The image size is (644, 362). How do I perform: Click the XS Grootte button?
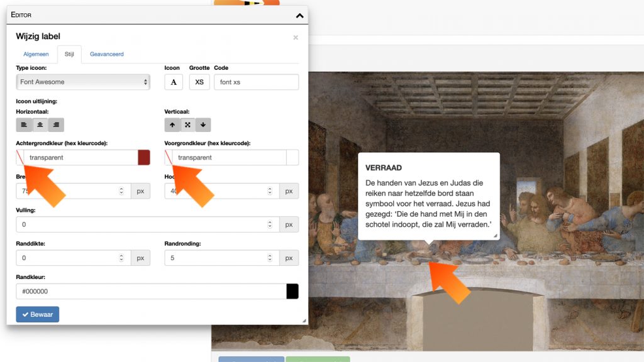(x=199, y=82)
